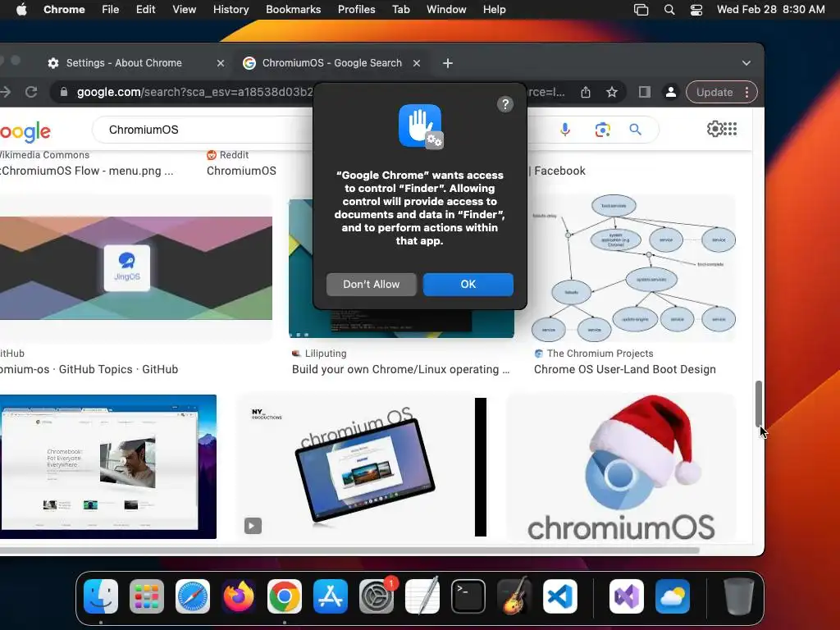Reload the current page

[31, 92]
